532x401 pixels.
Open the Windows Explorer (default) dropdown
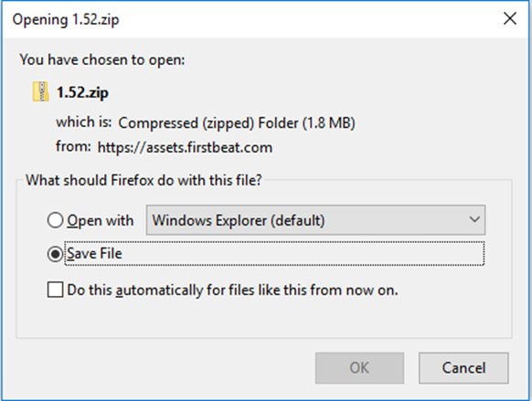[315, 220]
